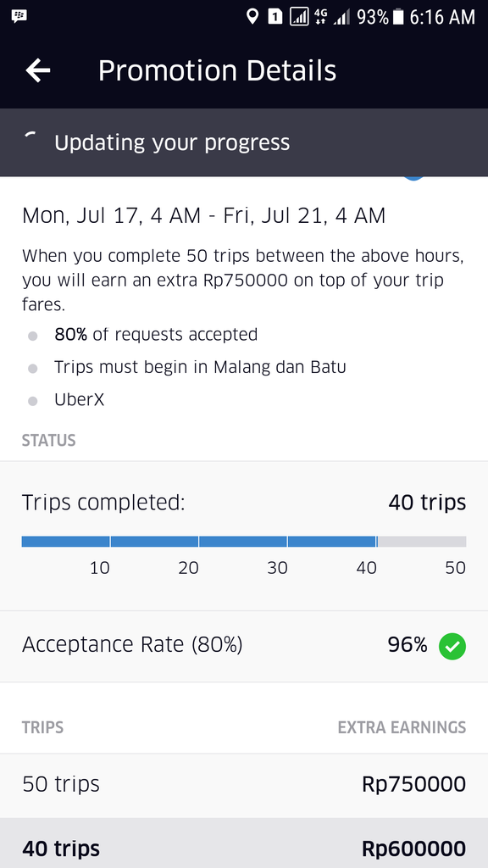Tap the Promotion Details title
488x868 pixels.
point(217,71)
